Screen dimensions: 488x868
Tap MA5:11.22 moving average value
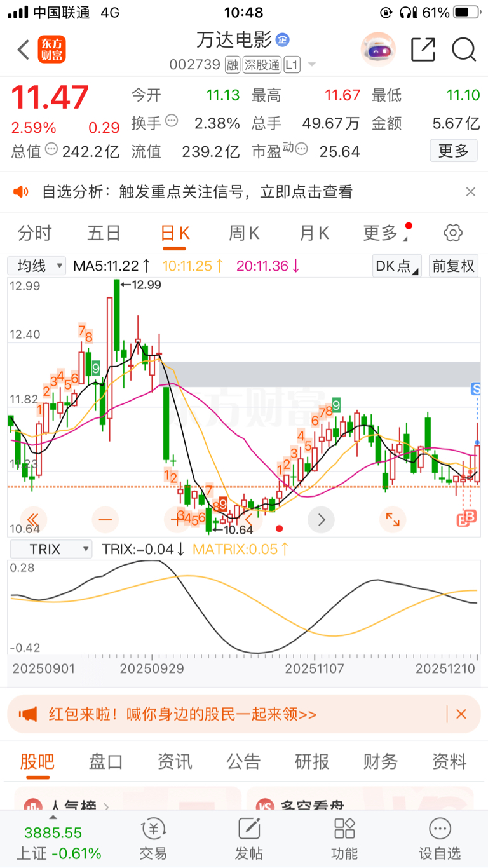point(112,266)
